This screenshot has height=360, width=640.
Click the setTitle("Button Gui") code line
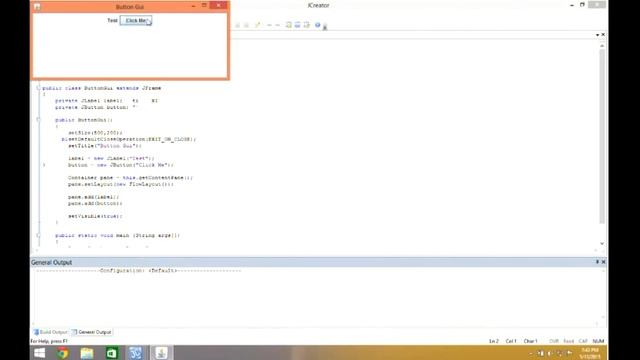tap(105, 146)
